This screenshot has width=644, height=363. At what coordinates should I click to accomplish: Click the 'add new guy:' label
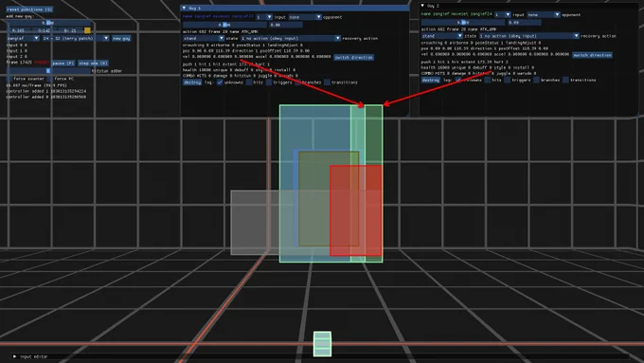(20, 16)
